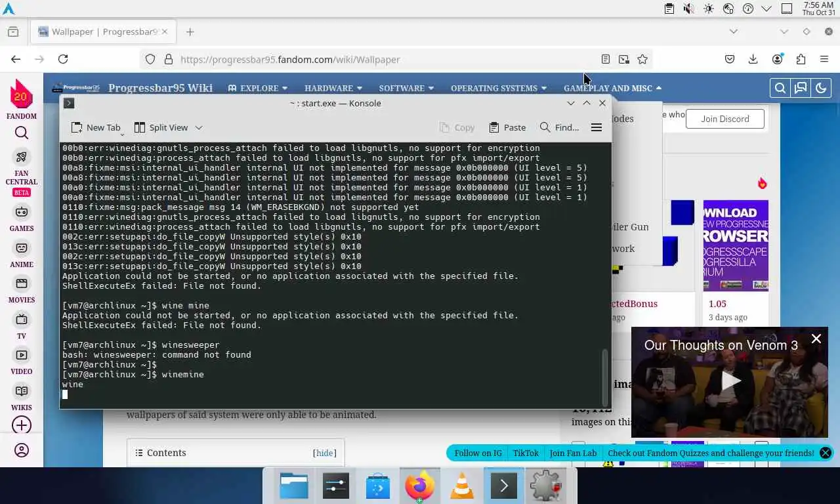Play the Venom 3 video
Viewport: 840px width, 504px height.
pyautogui.click(x=730, y=382)
